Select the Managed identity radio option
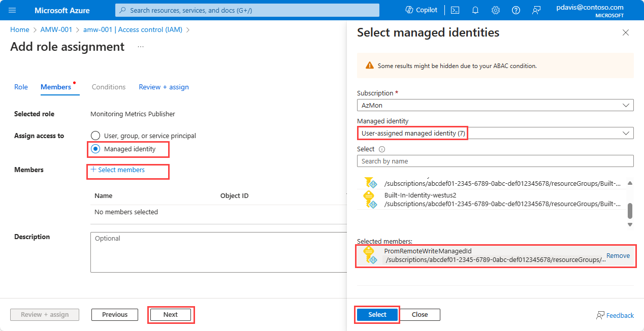The height and width of the screenshot is (331, 644). (95, 149)
